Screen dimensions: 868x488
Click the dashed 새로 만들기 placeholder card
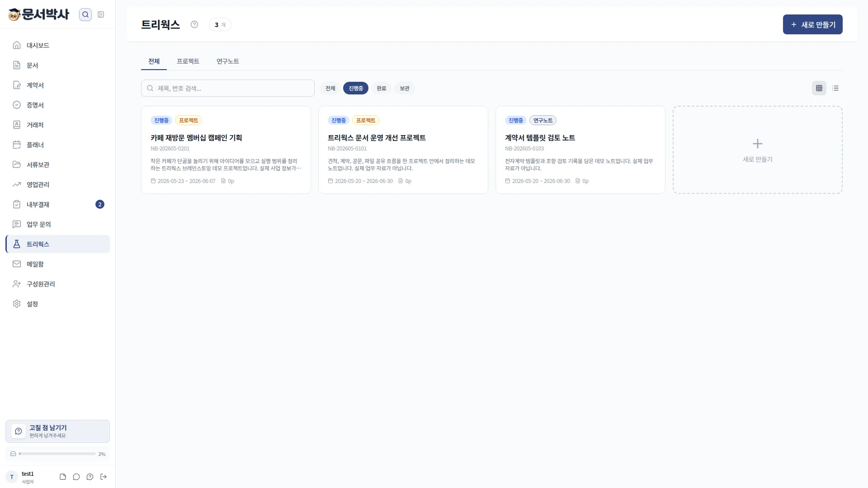[x=758, y=150]
